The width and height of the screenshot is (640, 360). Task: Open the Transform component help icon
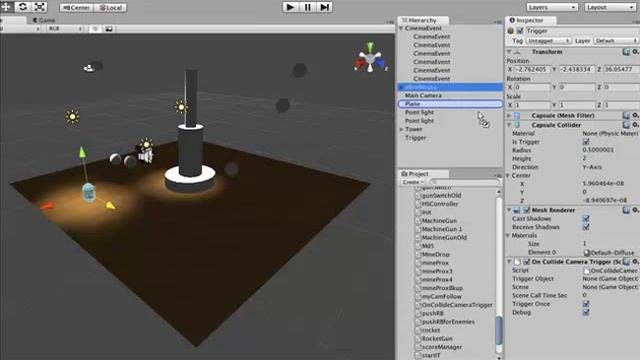[626, 52]
